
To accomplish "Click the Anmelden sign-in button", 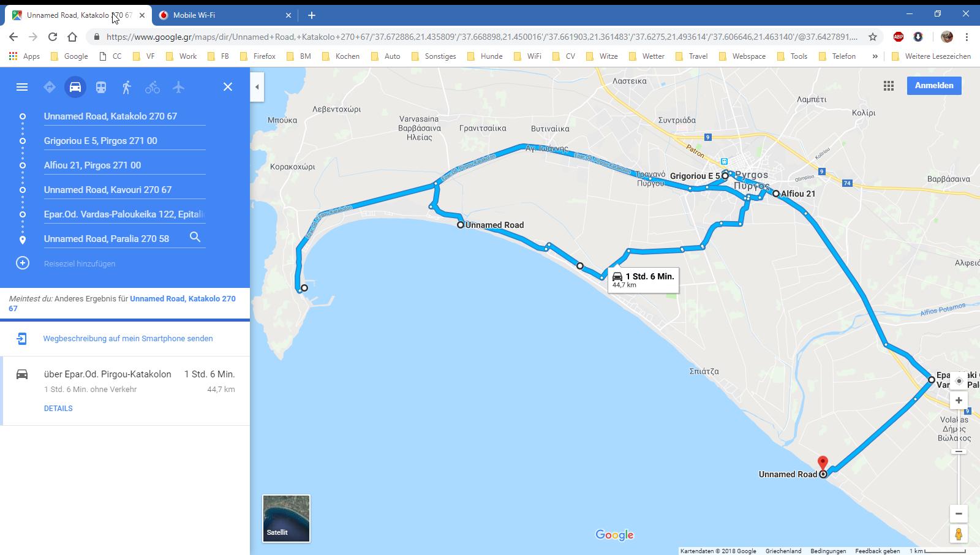I will tap(934, 86).
